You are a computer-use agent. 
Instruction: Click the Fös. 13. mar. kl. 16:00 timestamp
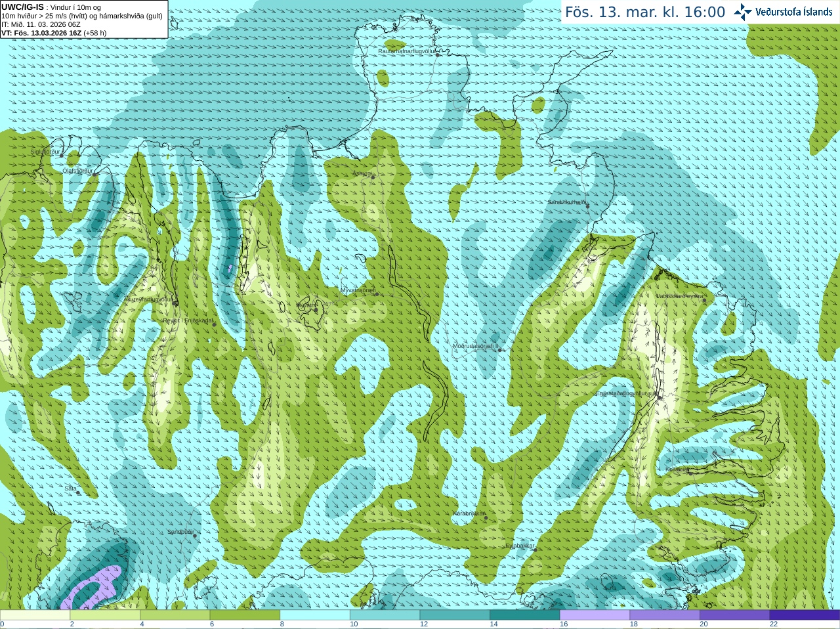645,12
